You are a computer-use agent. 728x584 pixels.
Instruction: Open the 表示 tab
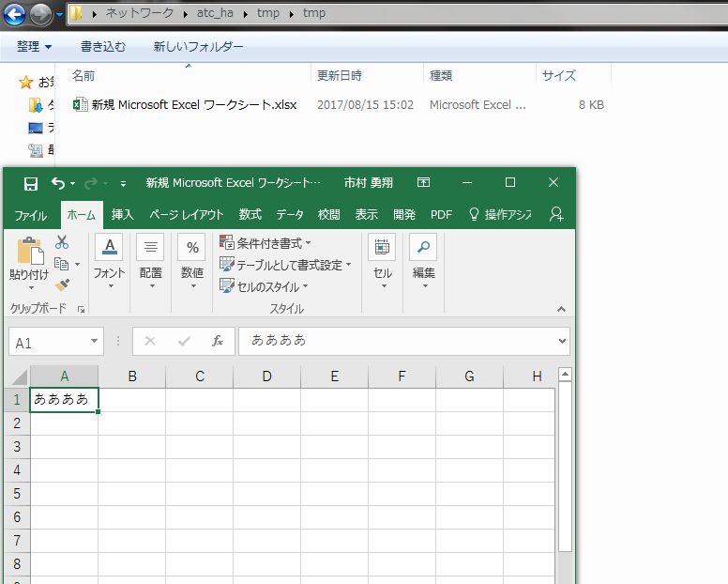366,215
